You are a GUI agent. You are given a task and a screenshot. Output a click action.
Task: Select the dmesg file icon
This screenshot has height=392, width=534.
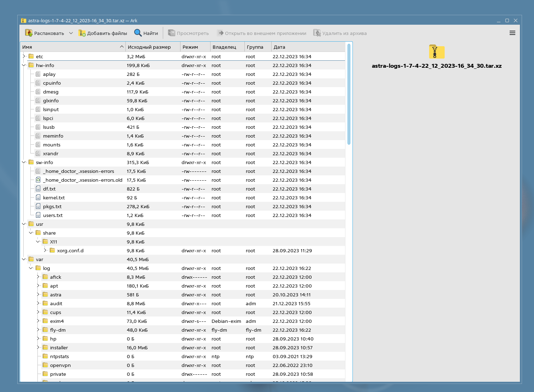click(x=38, y=92)
